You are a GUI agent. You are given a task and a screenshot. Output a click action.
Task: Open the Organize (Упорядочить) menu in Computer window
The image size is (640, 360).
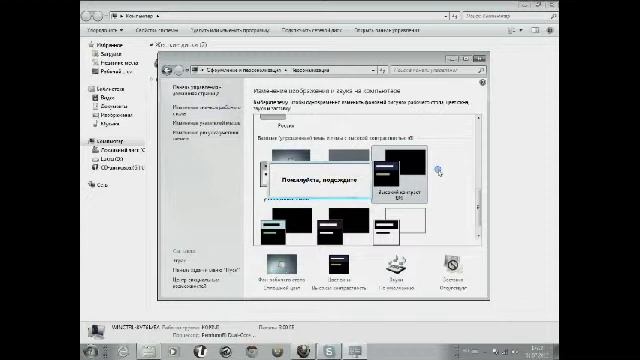click(105, 30)
